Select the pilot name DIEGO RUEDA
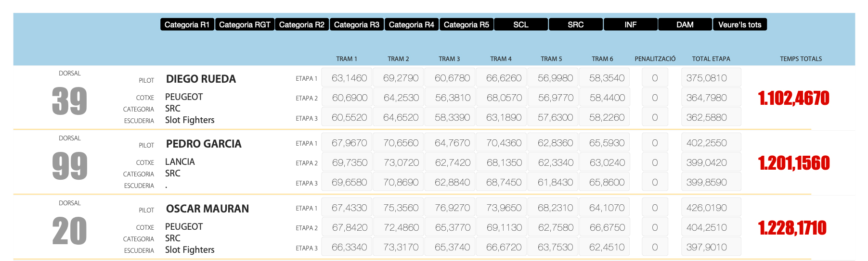 coord(201,79)
